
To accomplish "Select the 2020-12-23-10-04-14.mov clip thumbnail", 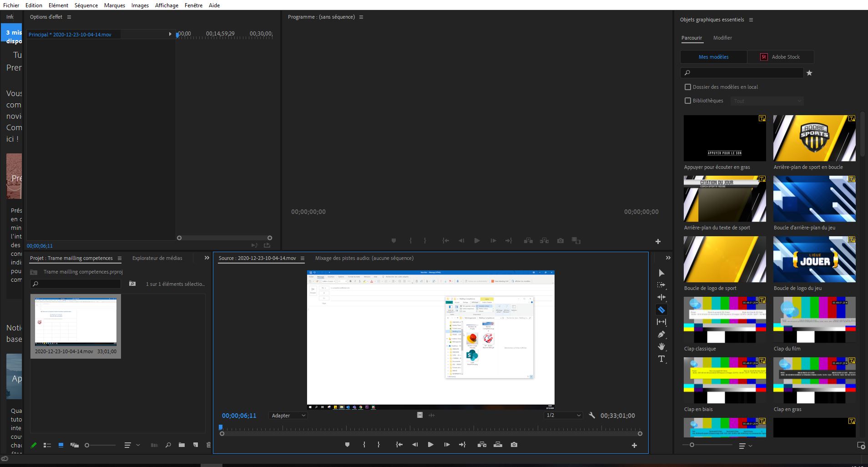I will pyautogui.click(x=76, y=321).
